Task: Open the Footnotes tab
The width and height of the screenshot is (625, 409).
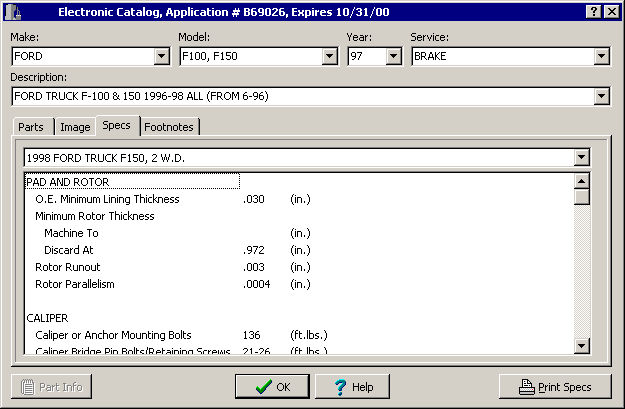Action: click(x=169, y=127)
